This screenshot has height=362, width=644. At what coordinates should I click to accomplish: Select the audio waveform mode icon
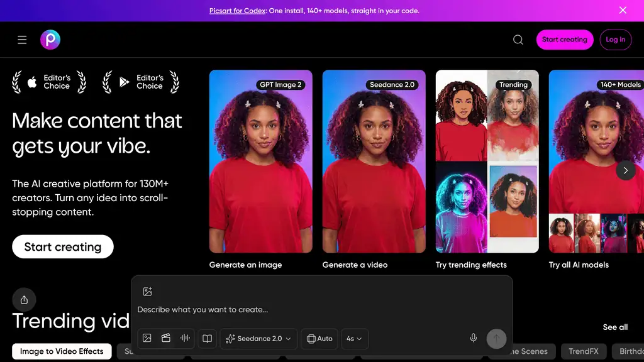point(185,338)
